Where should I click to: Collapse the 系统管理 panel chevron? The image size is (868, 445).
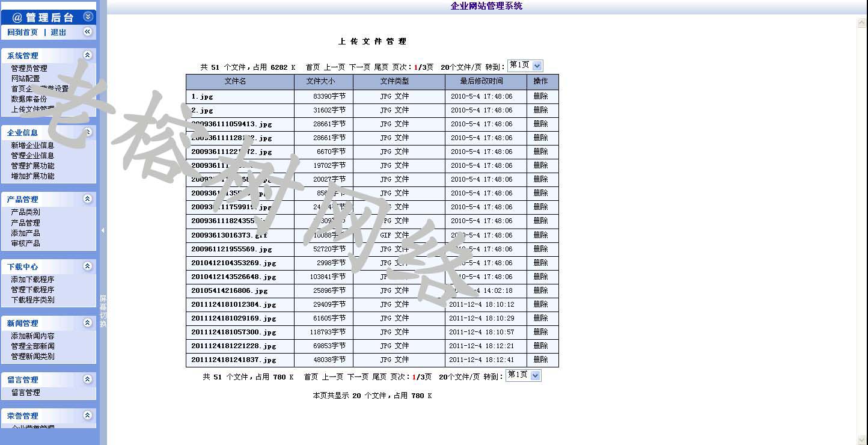click(88, 55)
